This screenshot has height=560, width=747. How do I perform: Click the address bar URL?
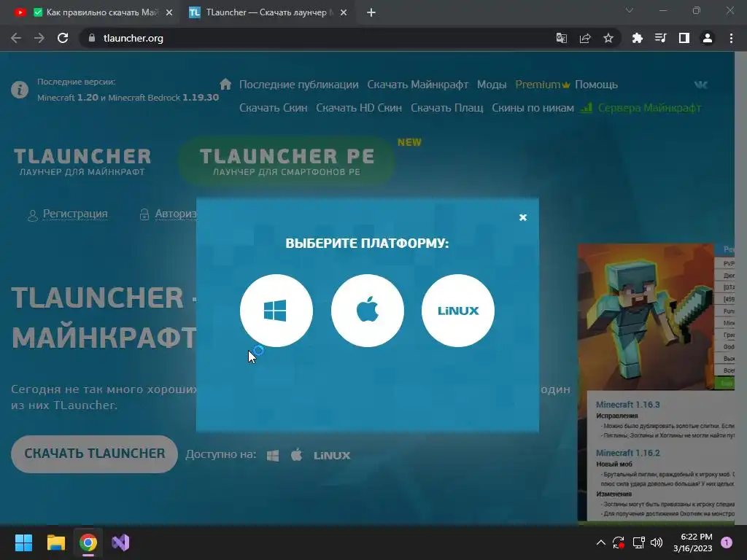point(133,38)
